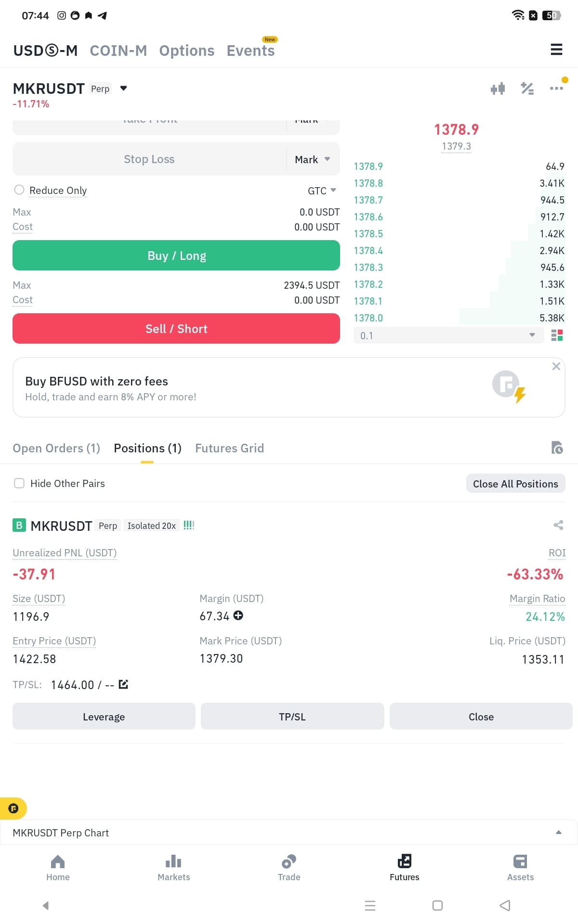Open the order history icon

pyautogui.click(x=557, y=448)
